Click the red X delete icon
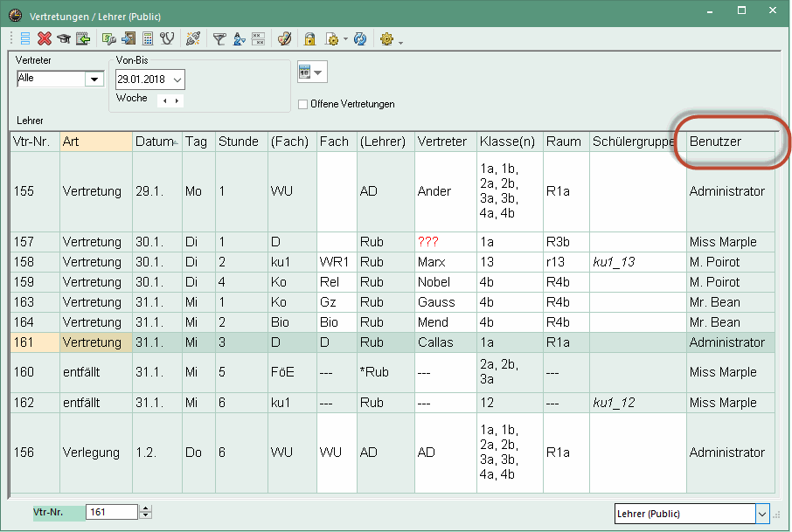 pos(45,38)
